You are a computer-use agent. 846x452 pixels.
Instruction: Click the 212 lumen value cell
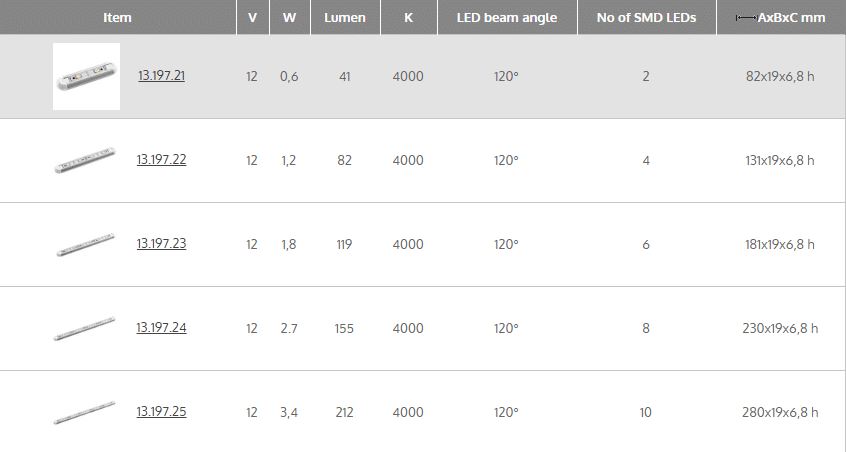click(x=345, y=412)
